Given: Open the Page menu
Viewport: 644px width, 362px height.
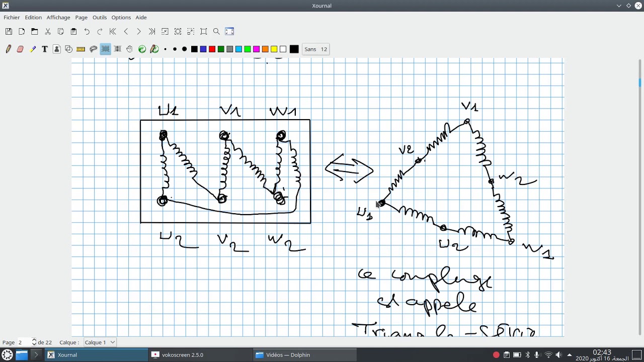Looking at the screenshot, I should coord(82,18).
